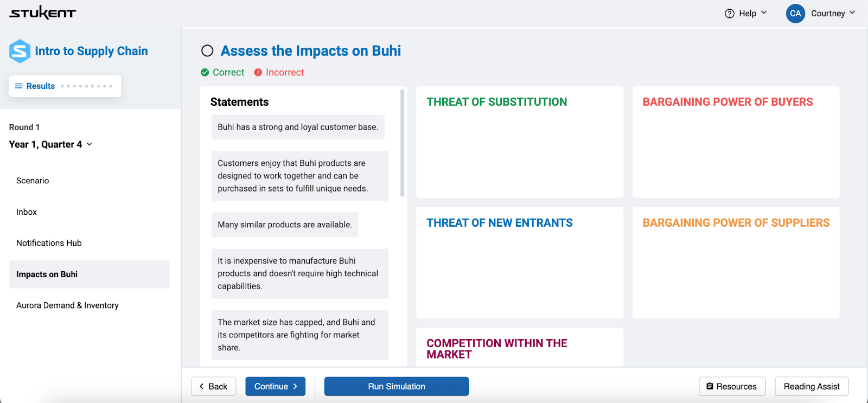
Task: Click the Bargaining Power of Buyers drop zone
Action: point(736,142)
